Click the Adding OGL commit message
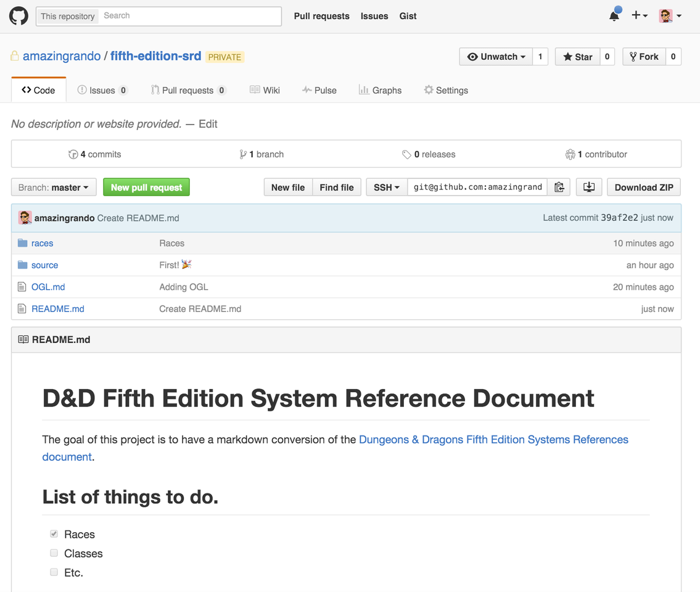 click(184, 287)
